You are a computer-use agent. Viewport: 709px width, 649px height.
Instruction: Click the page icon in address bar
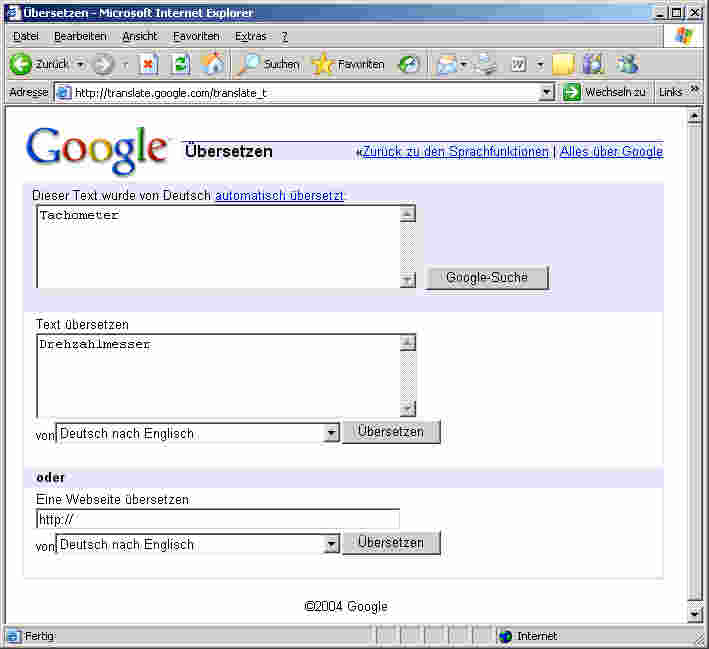coord(63,93)
